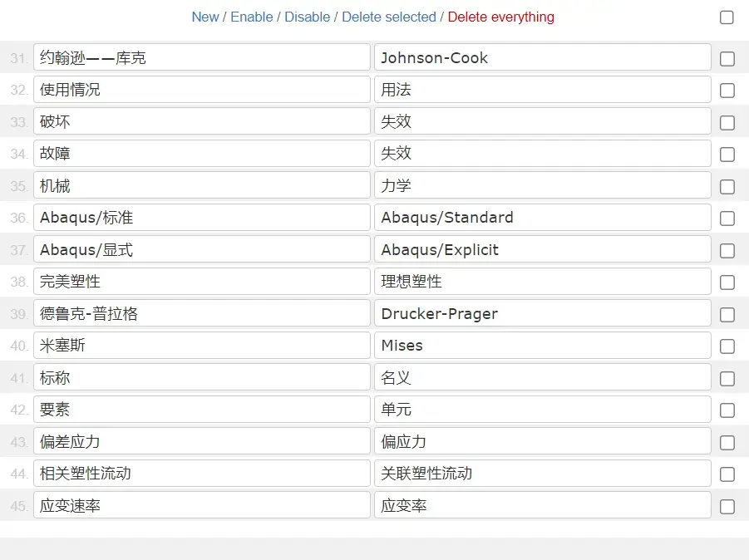Click the source field 德鲁克-普拉格
The width and height of the screenshot is (749, 560).
click(x=202, y=313)
